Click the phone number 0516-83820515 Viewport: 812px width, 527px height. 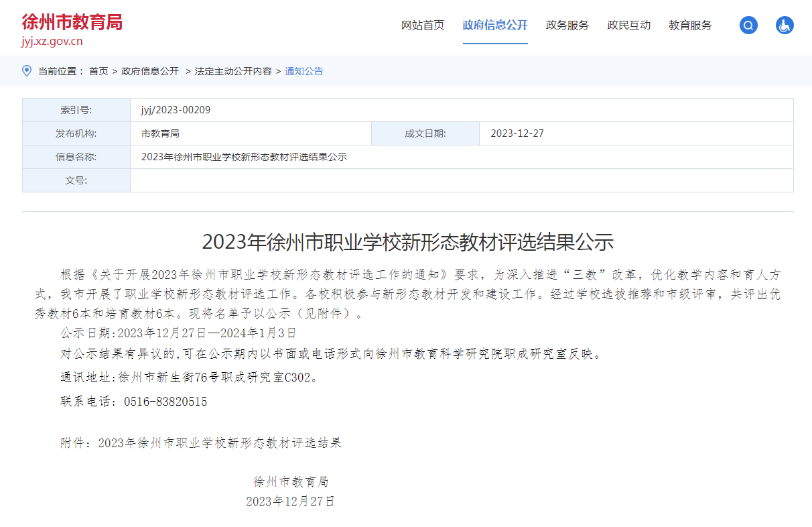click(x=165, y=402)
